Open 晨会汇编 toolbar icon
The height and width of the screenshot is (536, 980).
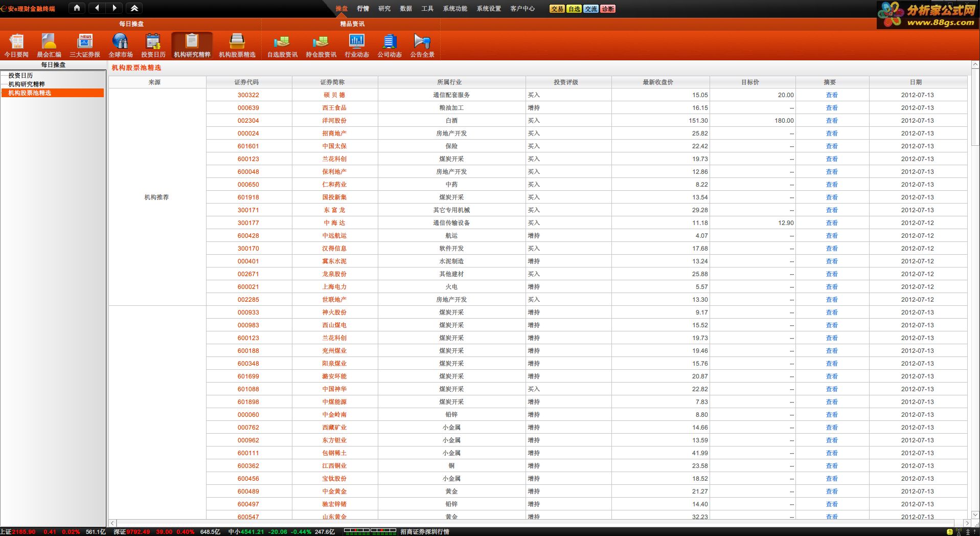(49, 46)
